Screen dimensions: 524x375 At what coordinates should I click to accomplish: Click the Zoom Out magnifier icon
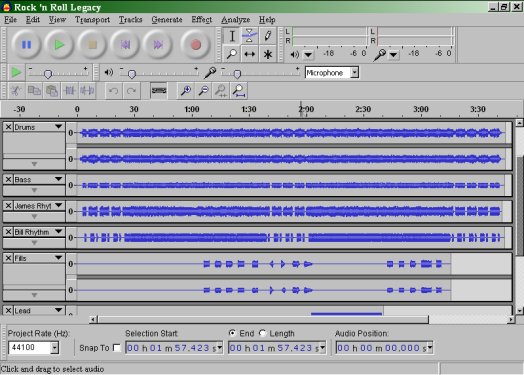[204, 91]
